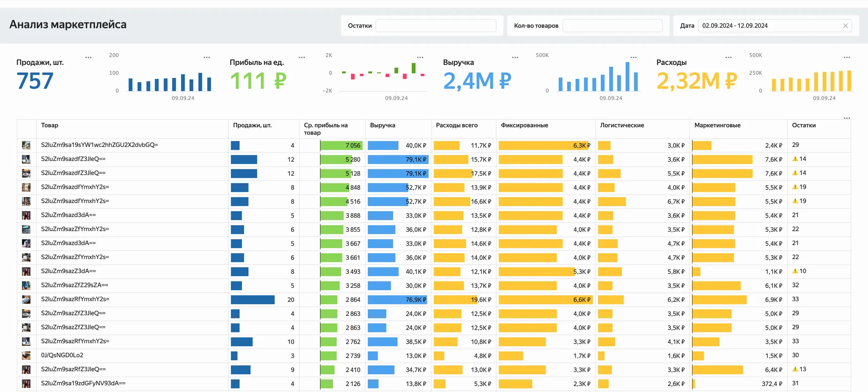Image resolution: width=868 pixels, height=392 pixels.
Task: Open the Остатки filter field
Action: click(436, 26)
